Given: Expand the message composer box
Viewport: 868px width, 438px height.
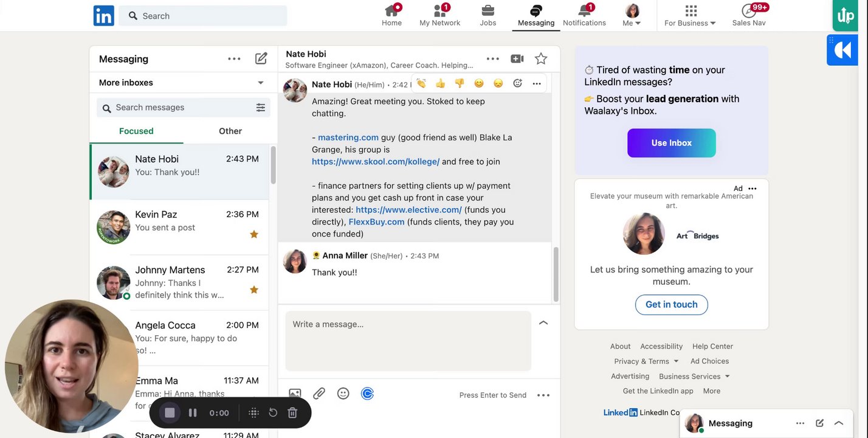Looking at the screenshot, I should tap(543, 323).
